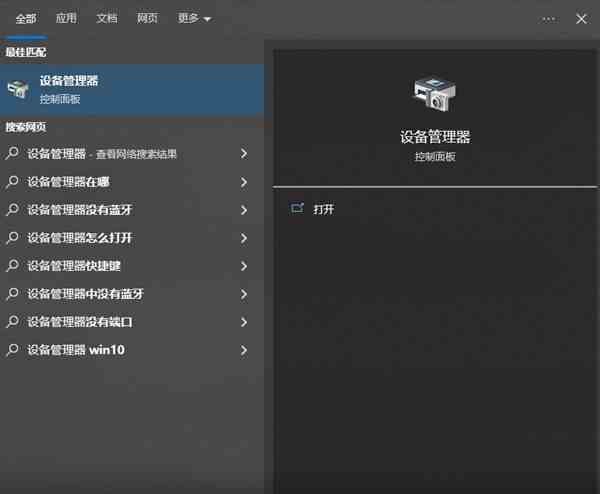
Task: Click the large Device Manager icon in preview pane
Action: [435, 93]
